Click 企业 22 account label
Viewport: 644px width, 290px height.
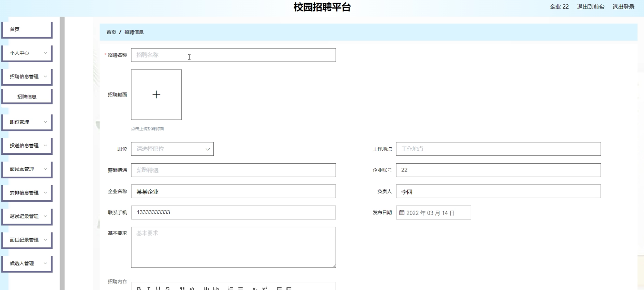tap(559, 7)
